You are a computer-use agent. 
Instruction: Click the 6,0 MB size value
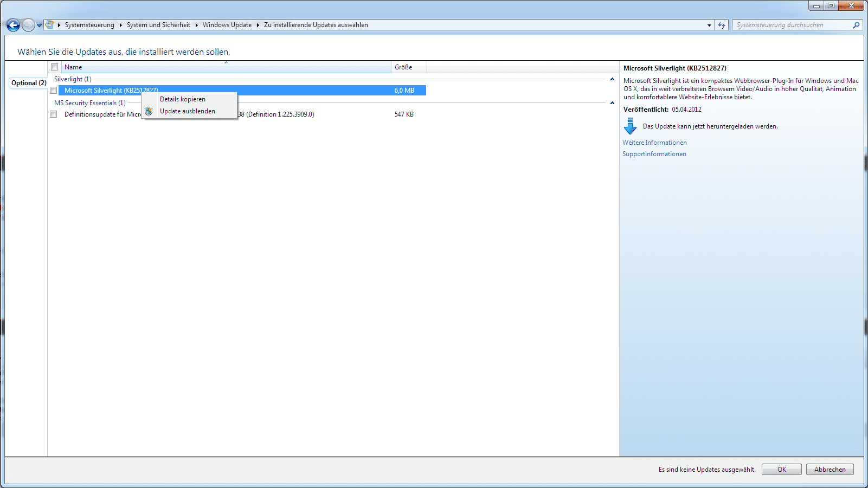(x=404, y=91)
